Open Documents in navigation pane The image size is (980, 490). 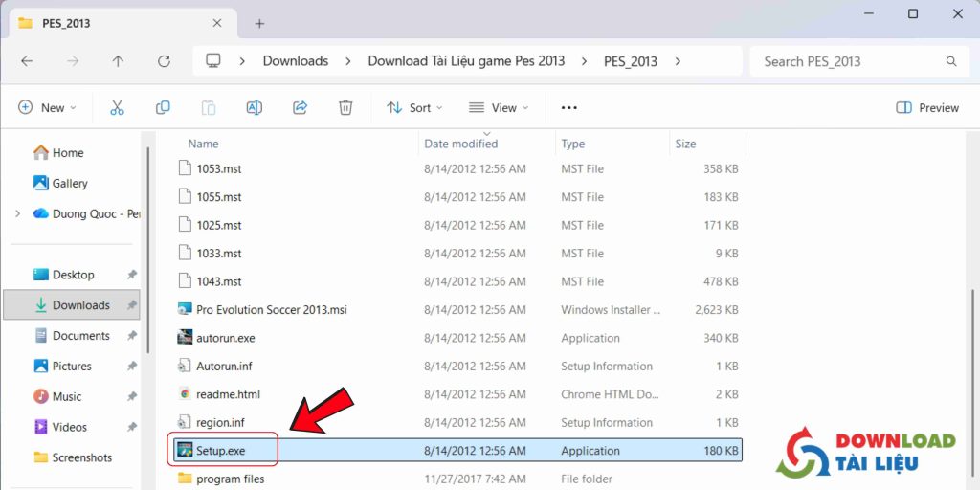80,336
